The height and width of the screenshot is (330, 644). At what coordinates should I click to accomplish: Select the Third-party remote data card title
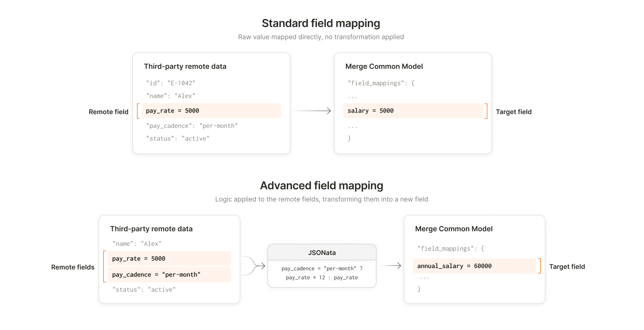tap(185, 66)
